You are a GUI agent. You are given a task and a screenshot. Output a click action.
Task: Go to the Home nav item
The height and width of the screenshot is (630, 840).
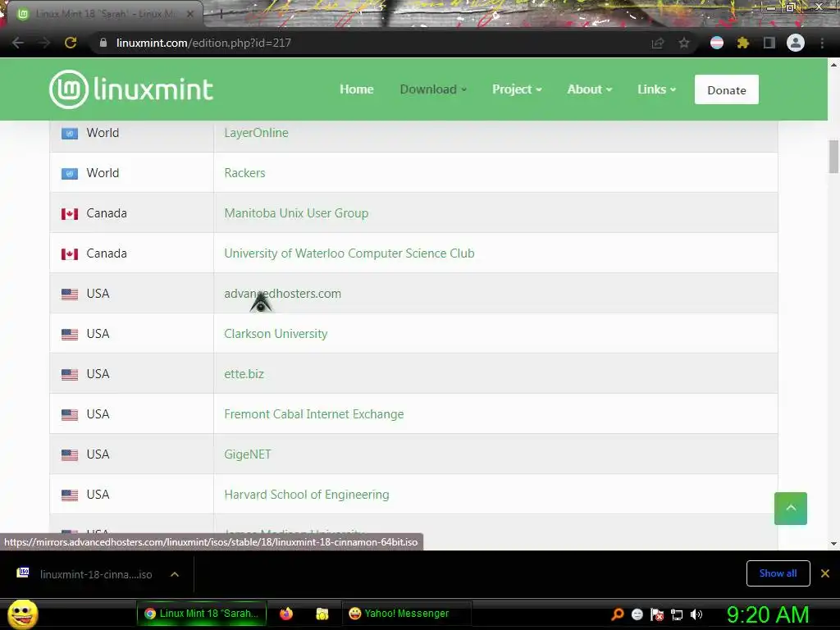click(357, 89)
